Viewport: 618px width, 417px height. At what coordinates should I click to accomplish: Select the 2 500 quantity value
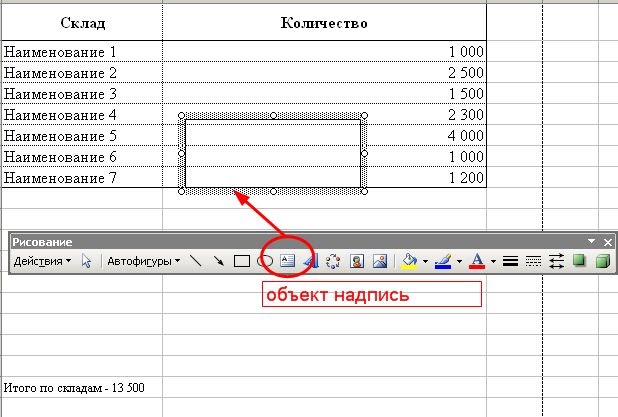[x=466, y=73]
